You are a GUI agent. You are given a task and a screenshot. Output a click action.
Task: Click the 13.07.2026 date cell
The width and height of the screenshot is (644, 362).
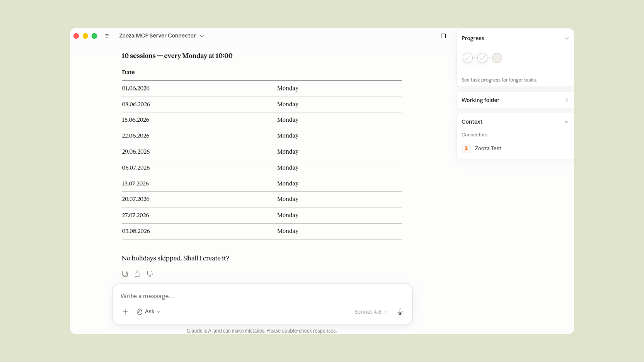tap(135, 184)
